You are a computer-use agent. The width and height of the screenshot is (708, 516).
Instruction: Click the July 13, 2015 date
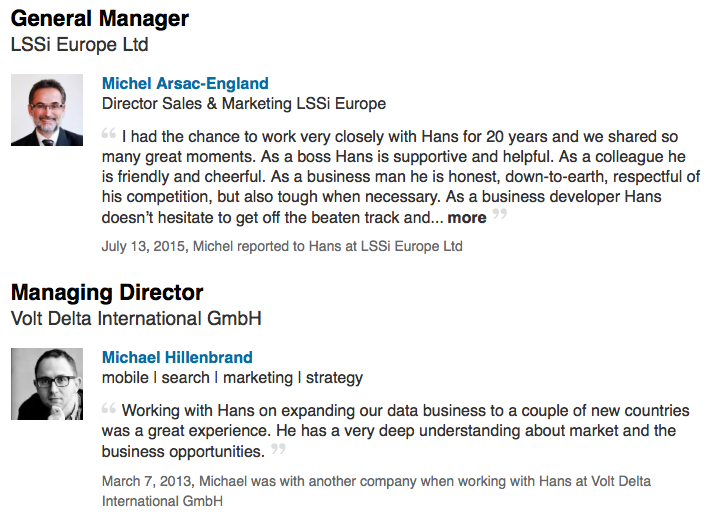(144, 245)
